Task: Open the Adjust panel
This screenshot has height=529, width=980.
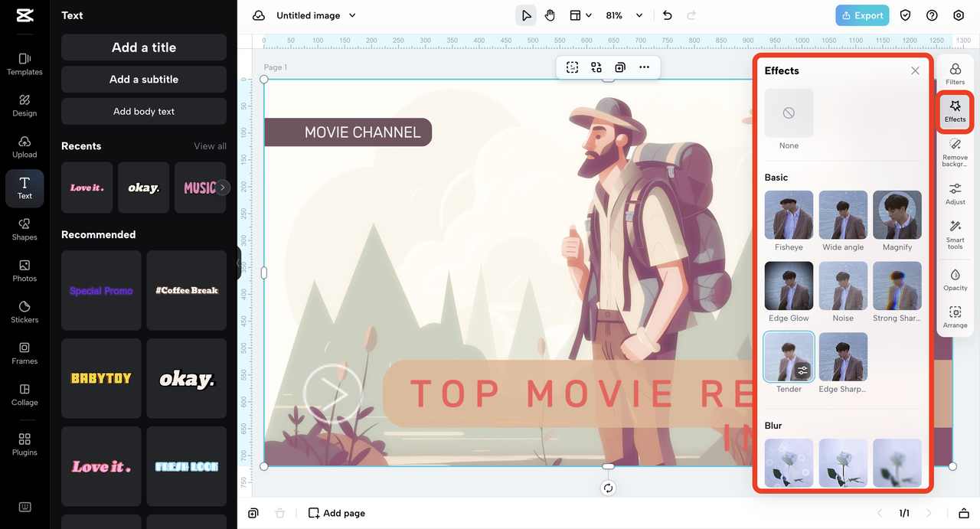Action: tap(955, 194)
